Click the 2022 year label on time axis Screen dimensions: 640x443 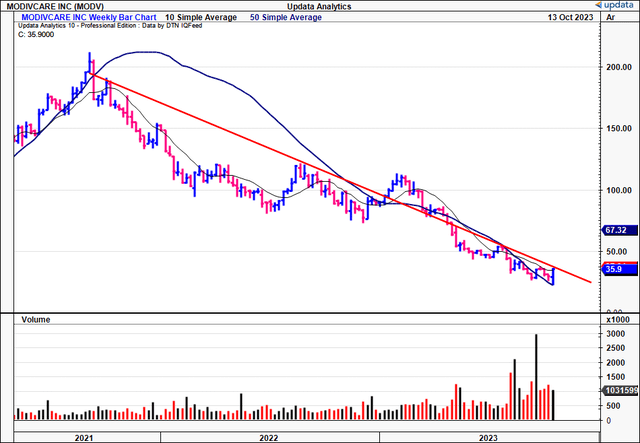[x=269, y=438]
